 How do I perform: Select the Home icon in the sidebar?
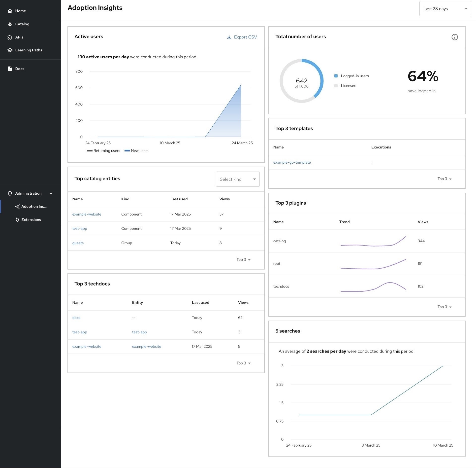pos(10,11)
